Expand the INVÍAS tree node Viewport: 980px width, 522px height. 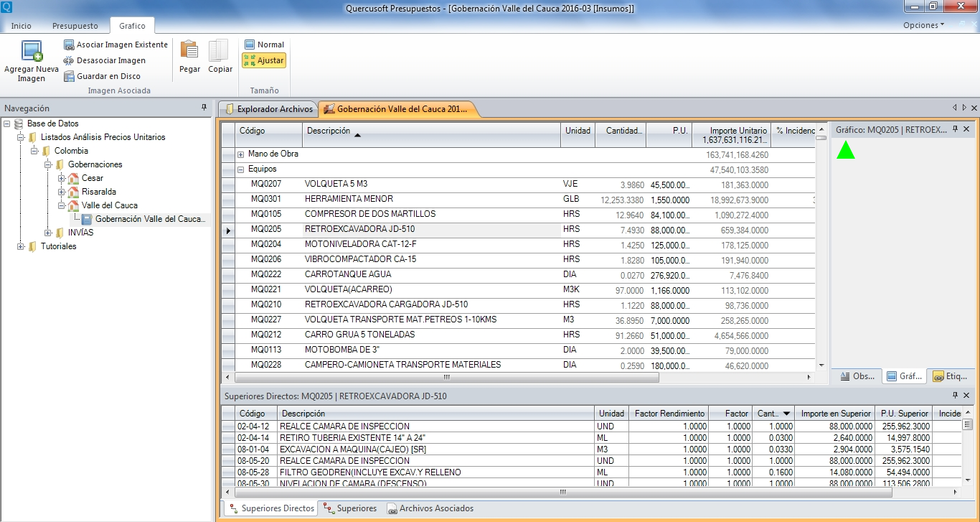48,233
